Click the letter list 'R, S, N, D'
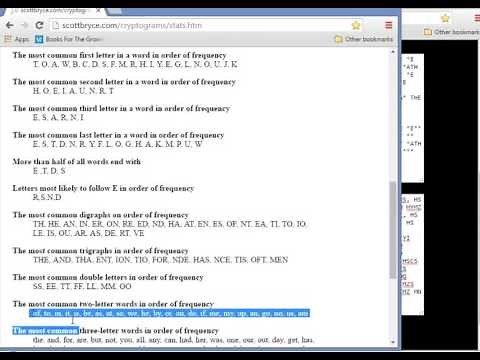 (x=47, y=197)
